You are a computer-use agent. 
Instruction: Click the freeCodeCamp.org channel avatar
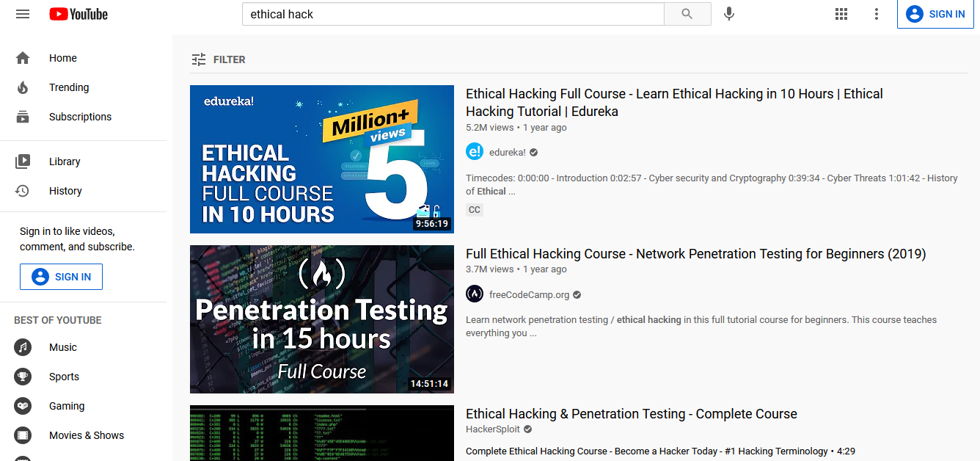[x=475, y=294]
